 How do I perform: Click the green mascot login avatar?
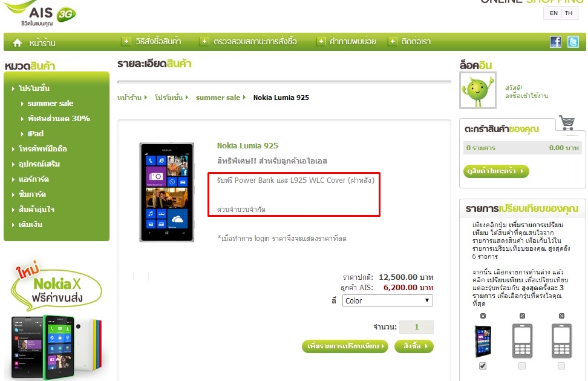point(478,90)
